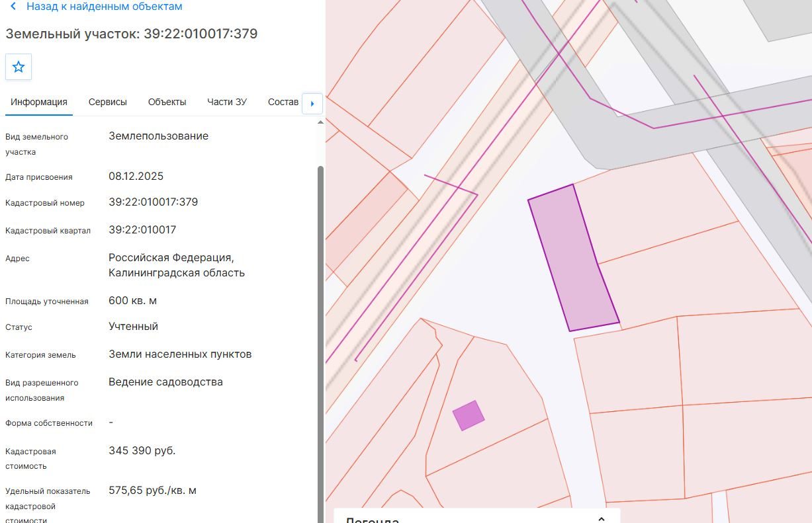Click the address text Калининградская область
Screen dimensions: 812x523
point(177,273)
